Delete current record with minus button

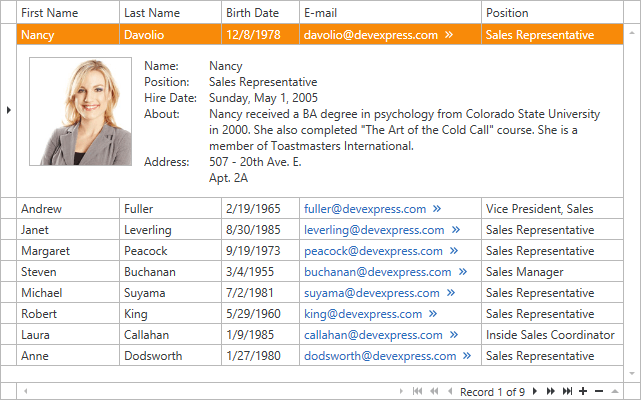(x=598, y=391)
